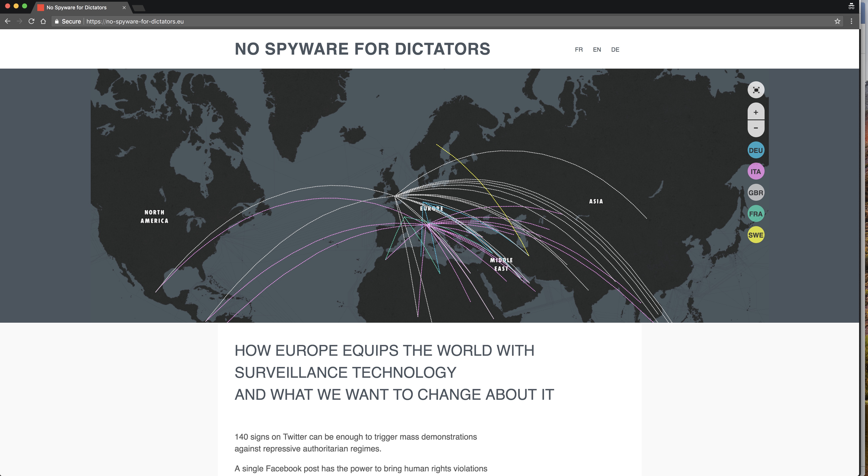Image resolution: width=868 pixels, height=476 pixels.
Task: Click the DEU country filter icon
Action: [755, 150]
